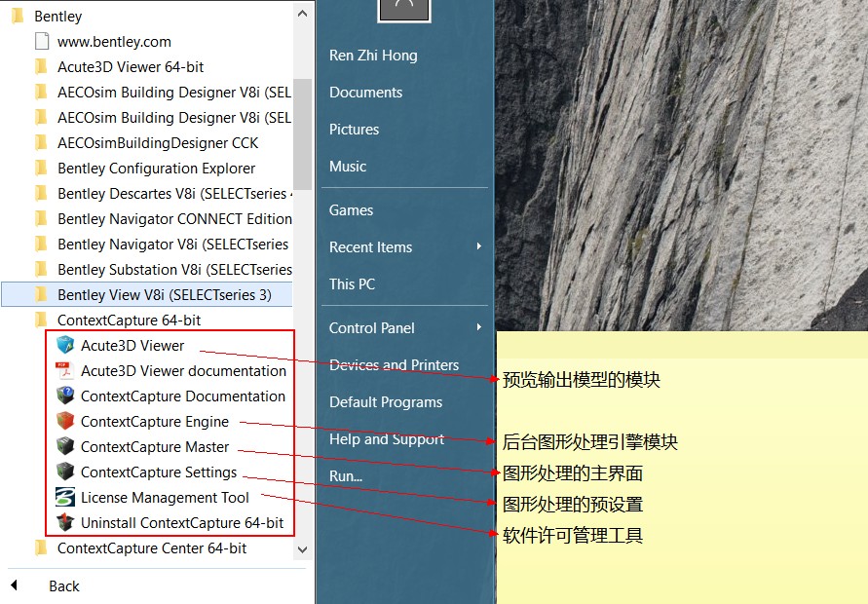Expand Bentley Descartes V8i folder

[x=147, y=194]
